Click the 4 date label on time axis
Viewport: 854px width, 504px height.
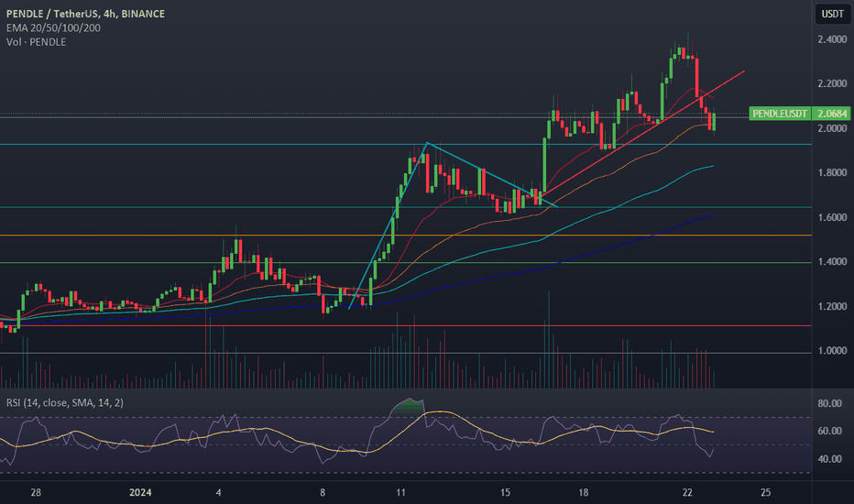(218, 493)
